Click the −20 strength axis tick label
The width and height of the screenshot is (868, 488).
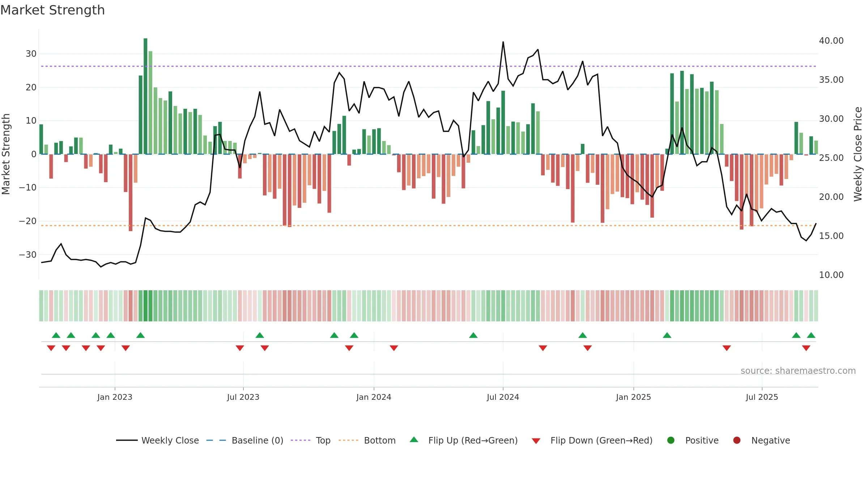pyautogui.click(x=28, y=221)
